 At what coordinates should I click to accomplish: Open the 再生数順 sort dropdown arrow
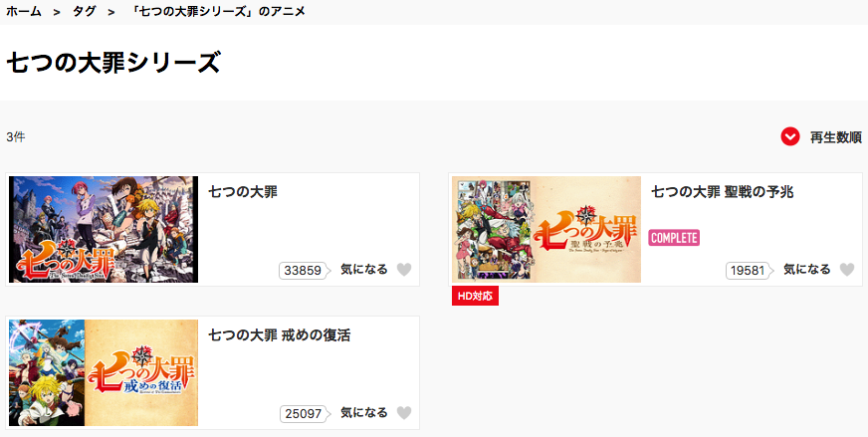click(x=790, y=136)
